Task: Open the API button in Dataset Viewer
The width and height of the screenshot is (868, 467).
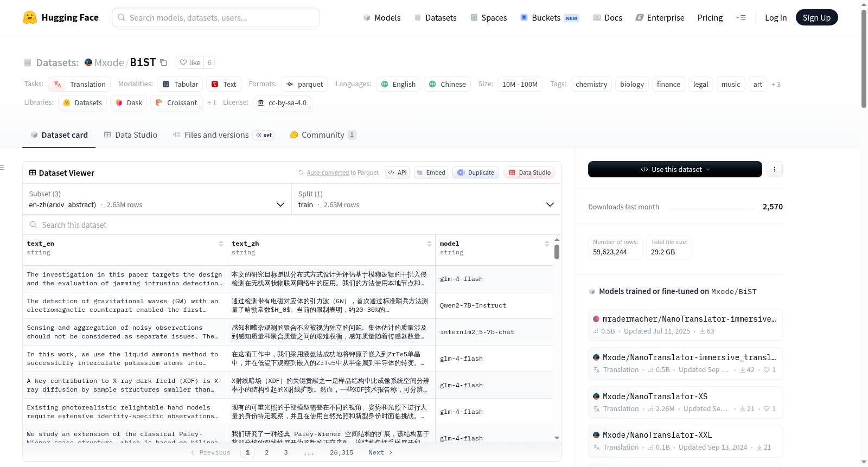Action: point(397,172)
